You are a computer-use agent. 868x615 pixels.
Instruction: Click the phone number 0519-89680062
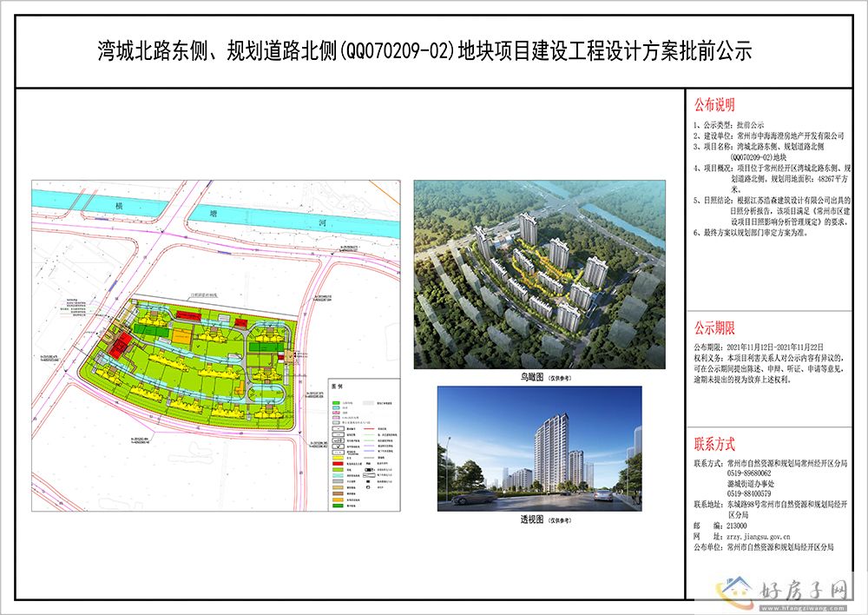click(x=749, y=473)
